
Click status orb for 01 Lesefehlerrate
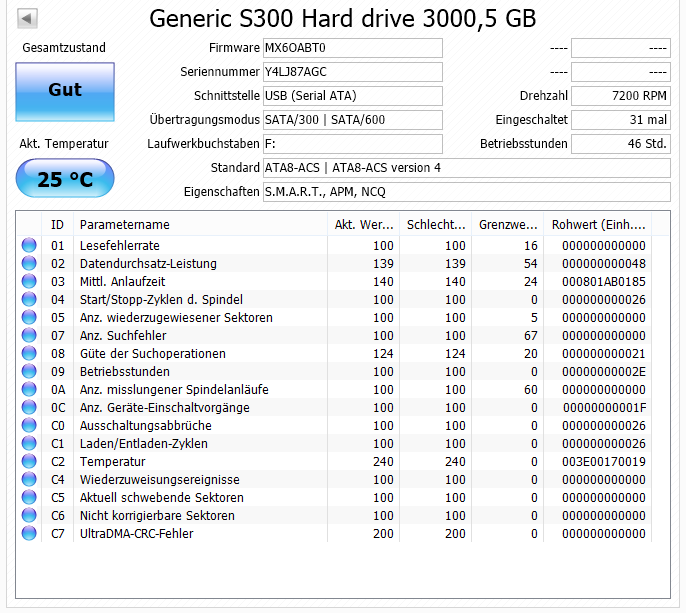point(29,245)
